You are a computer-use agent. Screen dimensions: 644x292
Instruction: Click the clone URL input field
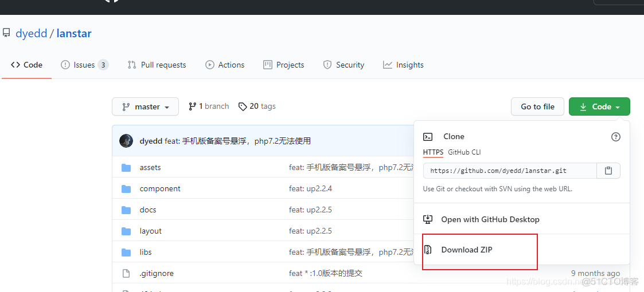(510, 171)
